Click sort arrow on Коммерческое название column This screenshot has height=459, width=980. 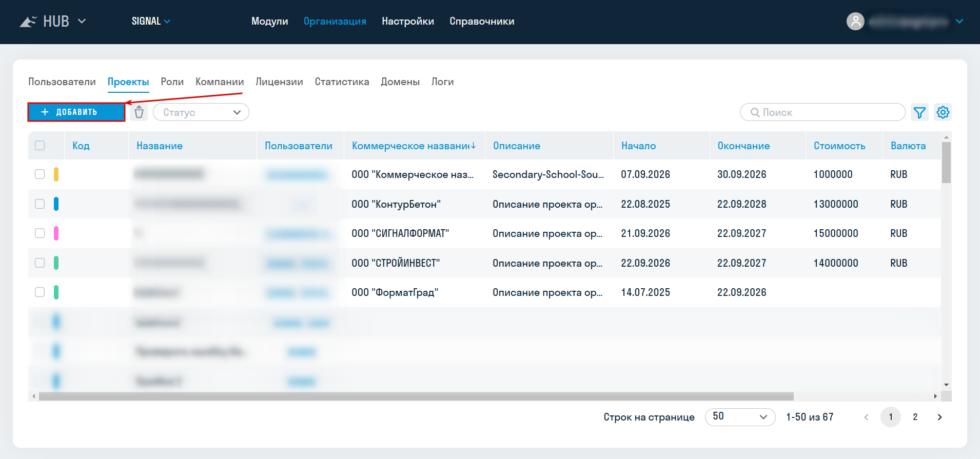click(x=473, y=146)
